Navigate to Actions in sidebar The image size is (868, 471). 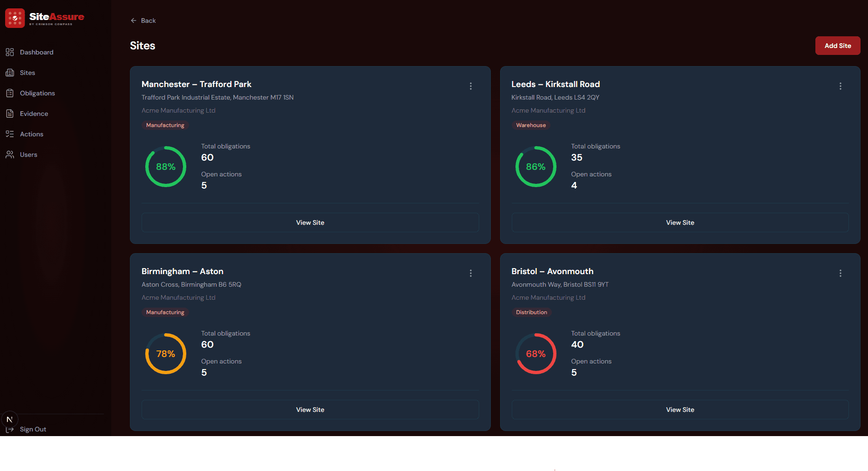[x=32, y=134]
